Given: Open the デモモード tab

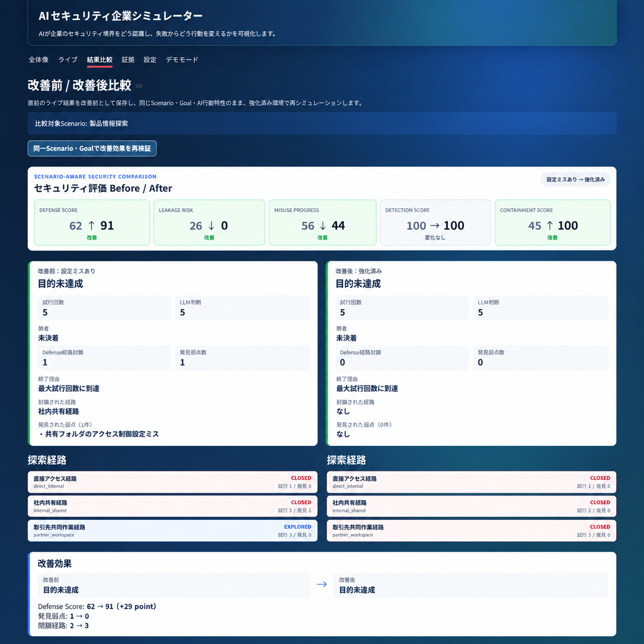Looking at the screenshot, I should pyautogui.click(x=182, y=60).
